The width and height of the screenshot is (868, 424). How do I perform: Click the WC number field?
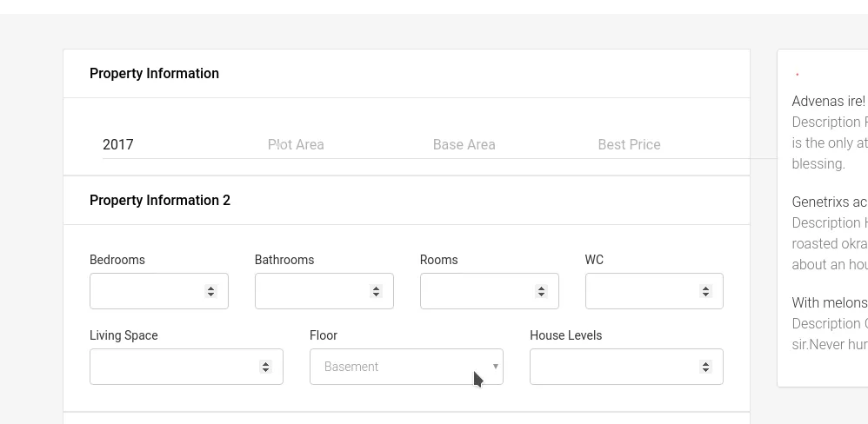click(x=642, y=291)
